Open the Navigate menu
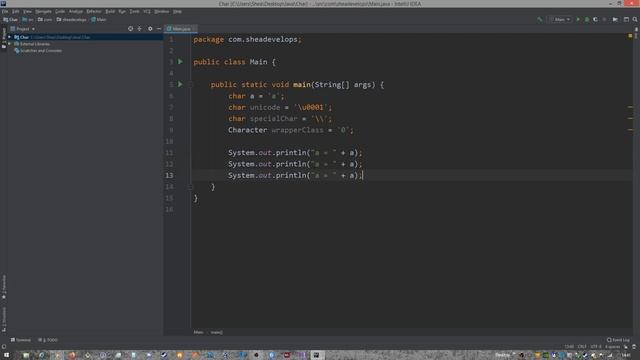 pos(43,11)
